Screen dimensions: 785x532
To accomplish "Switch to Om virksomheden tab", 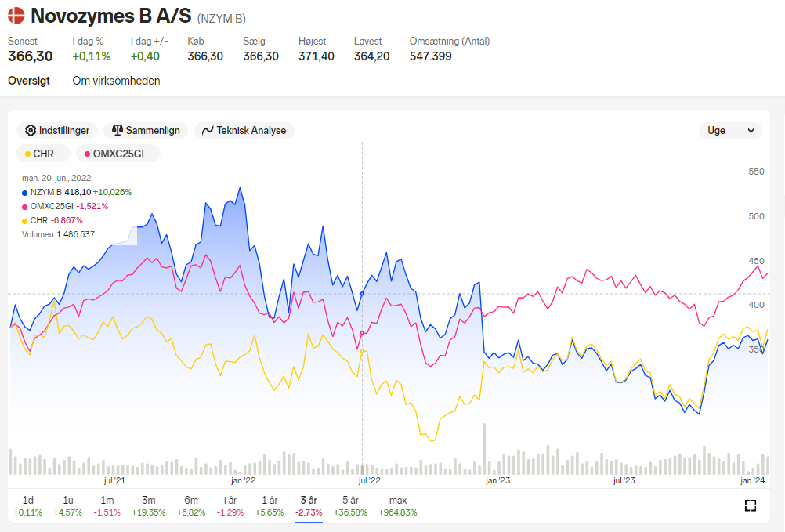I will pyautogui.click(x=116, y=81).
